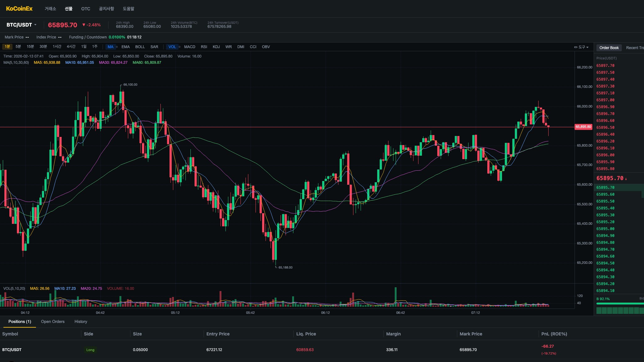Enable the BOLL overlay indicator
Image resolution: width=644 pixels, height=362 pixels.
click(x=140, y=47)
